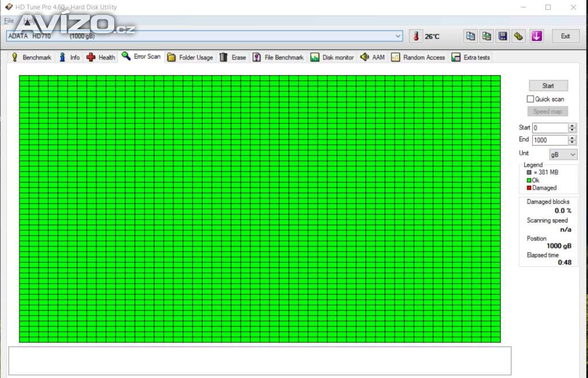Close the HD Tune Pro window
The height and width of the screenshot is (378, 588).
(573, 7)
